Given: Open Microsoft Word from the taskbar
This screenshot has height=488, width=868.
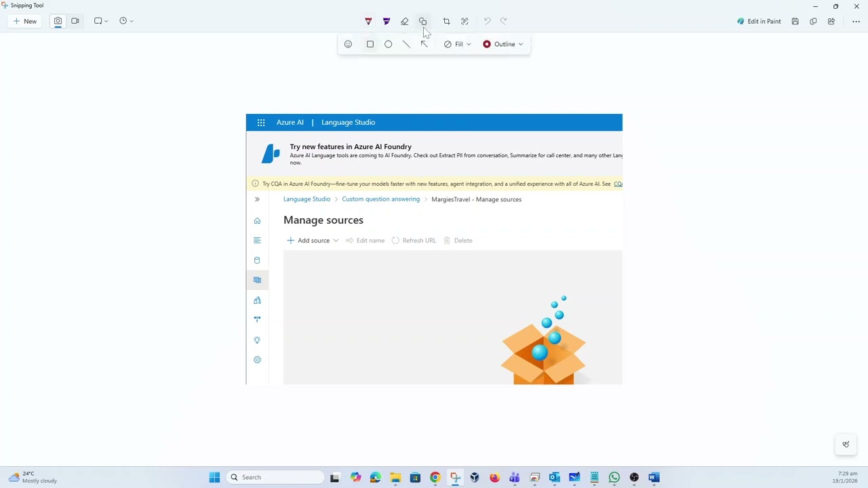Looking at the screenshot, I should (654, 477).
